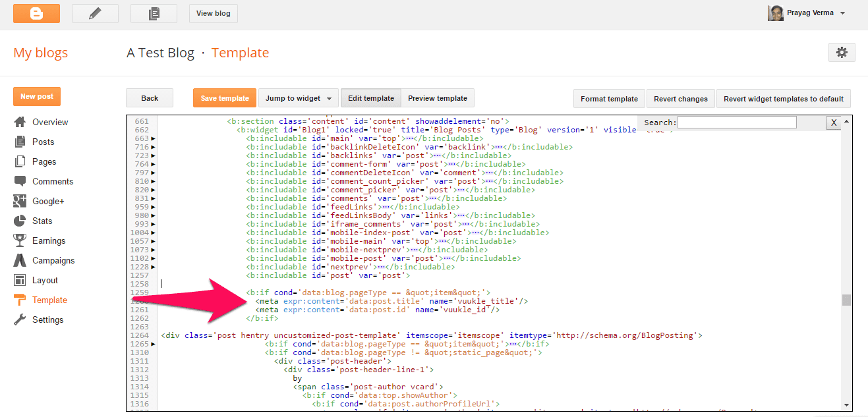Click the Settings wrench icon in sidebar
Image resolution: width=868 pixels, height=417 pixels.
20,320
